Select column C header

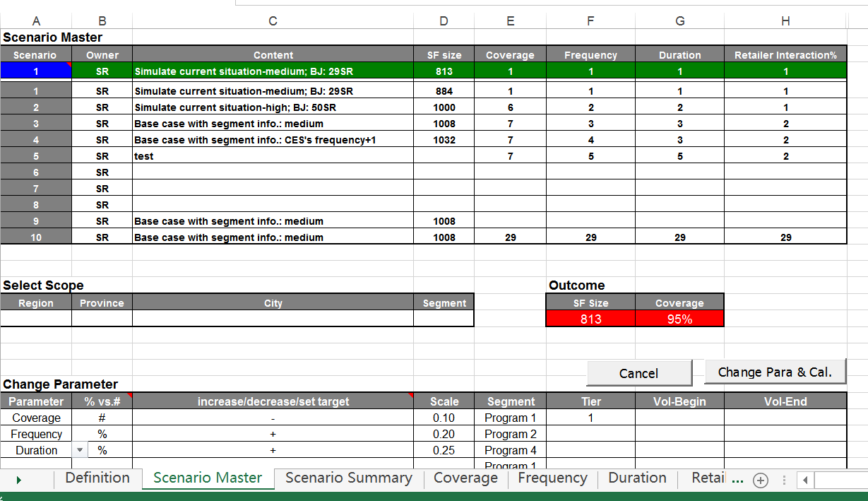tap(273, 21)
